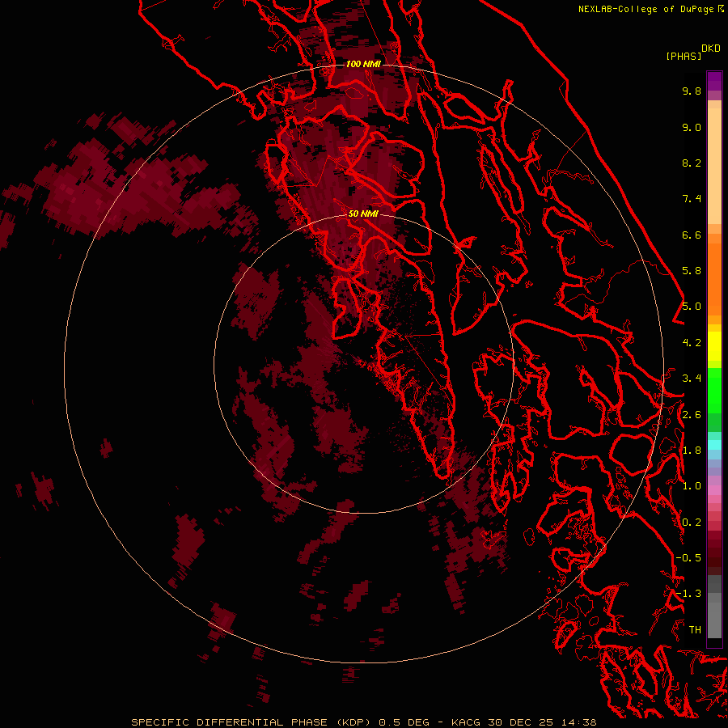Viewport: 728px width, 728px height.
Task: Click the 9.0 legend scale value
Action: pyautogui.click(x=692, y=127)
